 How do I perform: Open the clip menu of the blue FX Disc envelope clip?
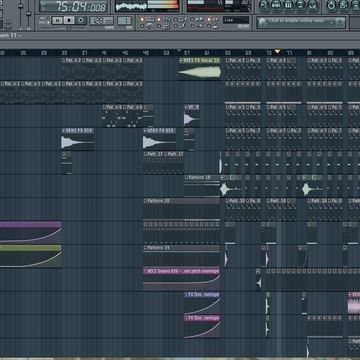point(186,294)
